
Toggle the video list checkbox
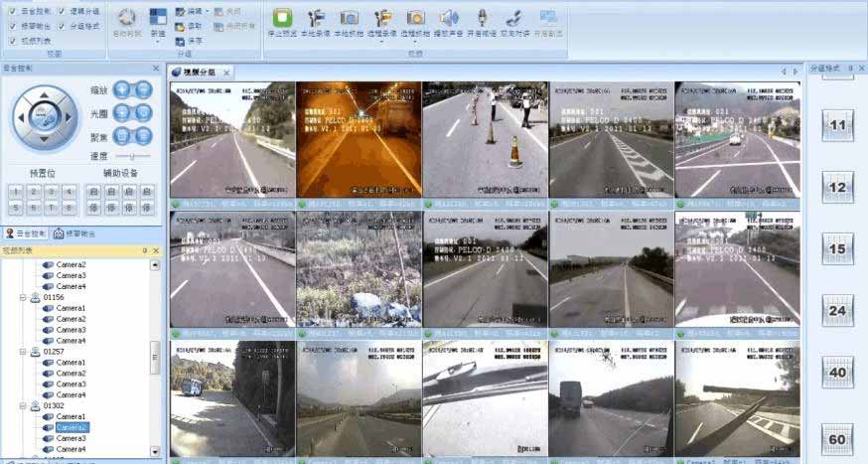click(x=12, y=41)
